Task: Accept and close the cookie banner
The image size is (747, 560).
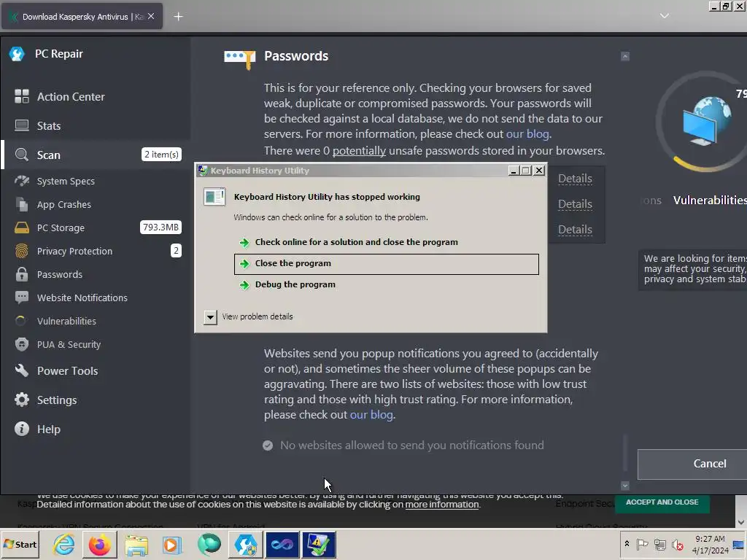Action: 662,502
